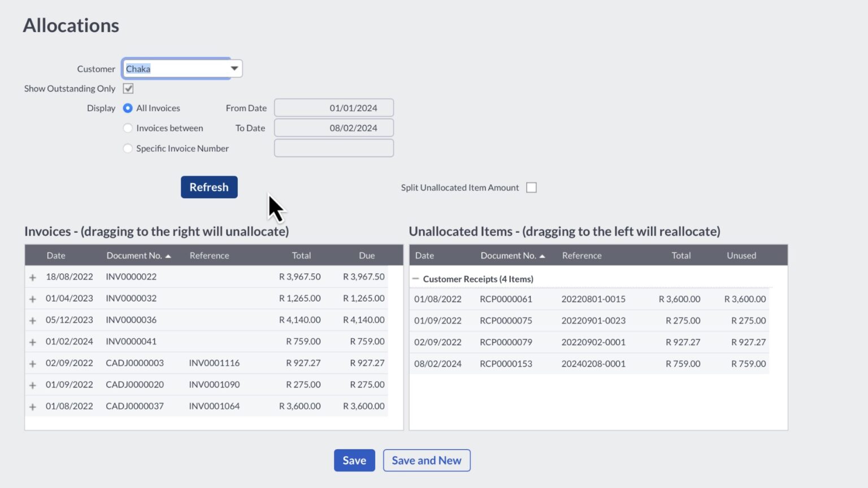Expand invoice INV0000032 using its plus icon
The image size is (868, 488).
(x=32, y=298)
